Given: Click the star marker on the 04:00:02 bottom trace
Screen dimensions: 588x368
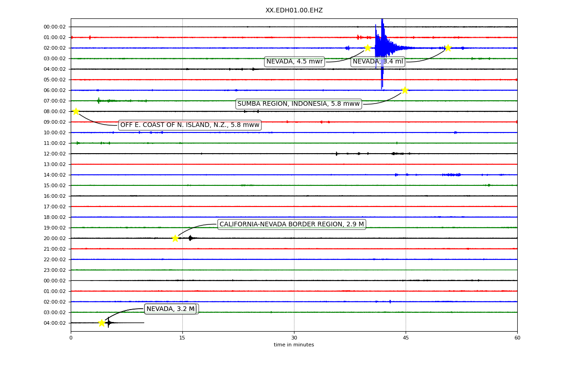Looking at the screenshot, I should [102, 323].
